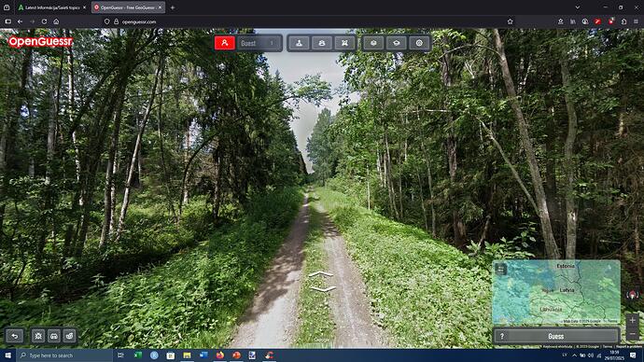The height and width of the screenshot is (362, 644).
Task: Zoom in street view with plus button
Action: pos(633,320)
